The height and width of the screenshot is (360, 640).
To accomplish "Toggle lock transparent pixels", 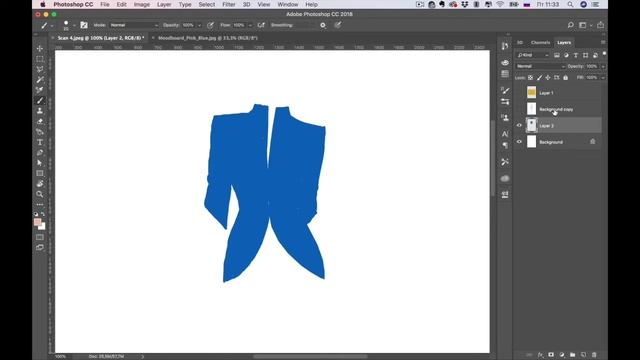I will (x=530, y=78).
